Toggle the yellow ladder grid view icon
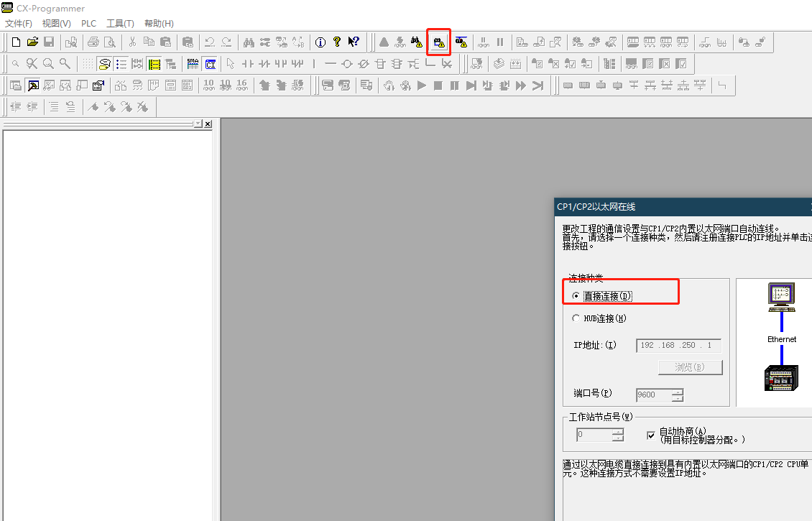812x521 pixels. [154, 64]
